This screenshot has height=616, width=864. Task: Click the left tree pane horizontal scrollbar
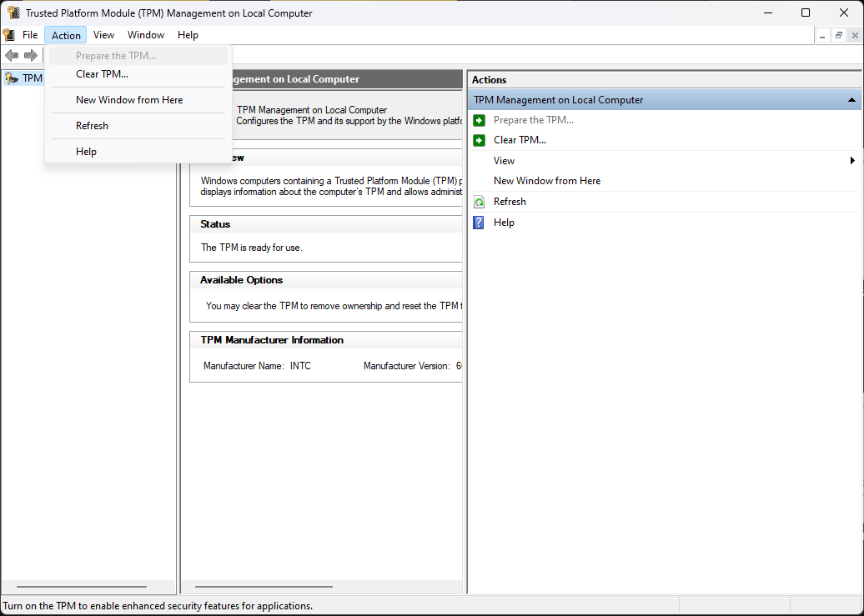82,587
